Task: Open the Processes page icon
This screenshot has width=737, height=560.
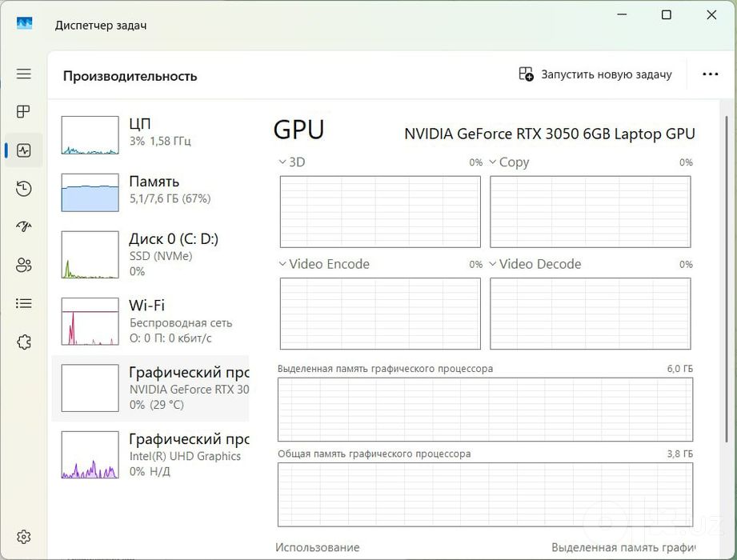Action: click(23, 111)
